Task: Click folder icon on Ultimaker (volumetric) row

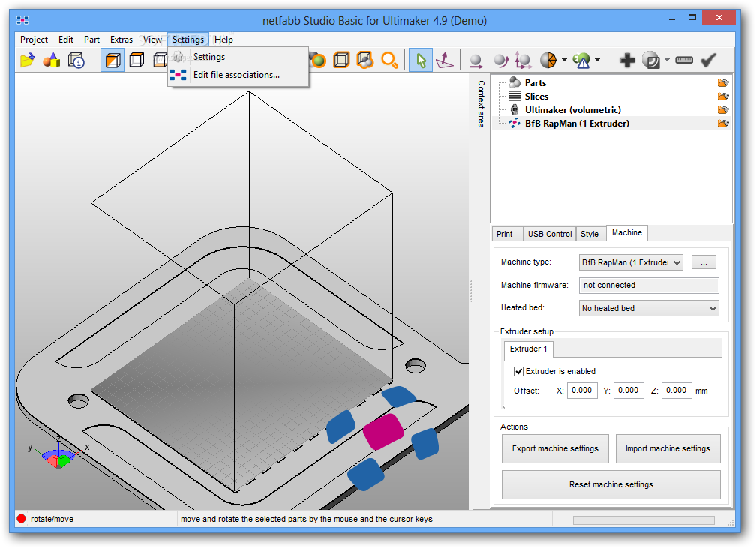Action: [723, 110]
